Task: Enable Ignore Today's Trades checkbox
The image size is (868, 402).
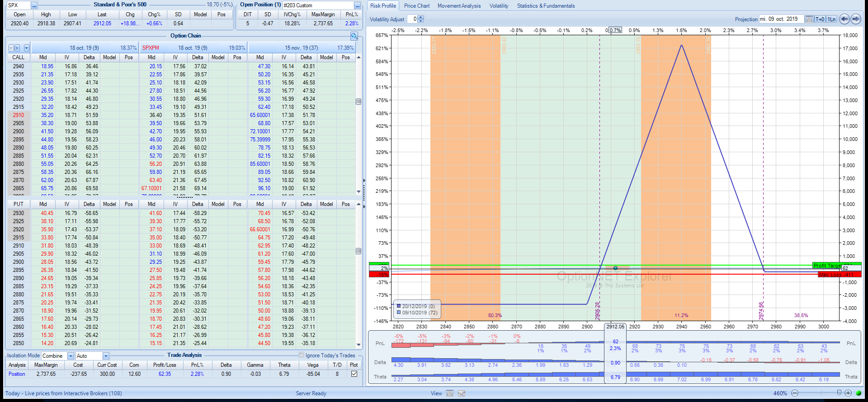Action: [x=302, y=355]
